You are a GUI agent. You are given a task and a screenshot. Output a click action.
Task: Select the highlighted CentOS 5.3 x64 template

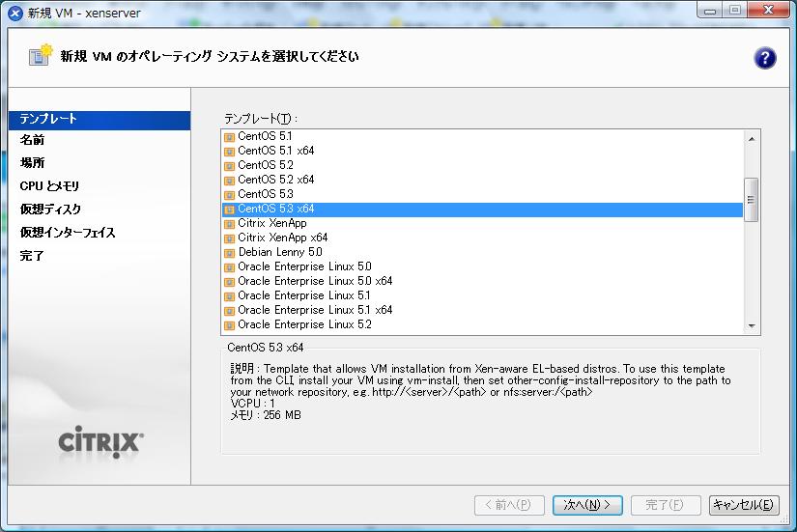(x=482, y=209)
